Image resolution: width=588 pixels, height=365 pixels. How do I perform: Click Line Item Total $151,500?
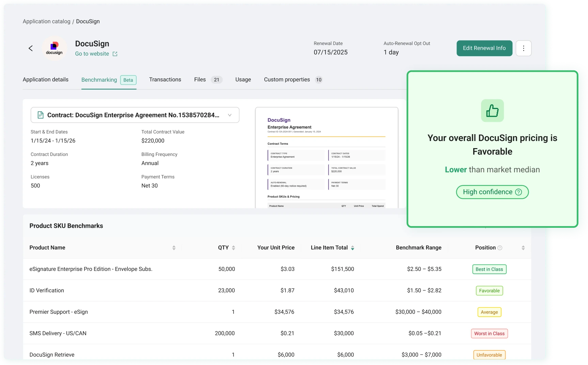coord(342,269)
